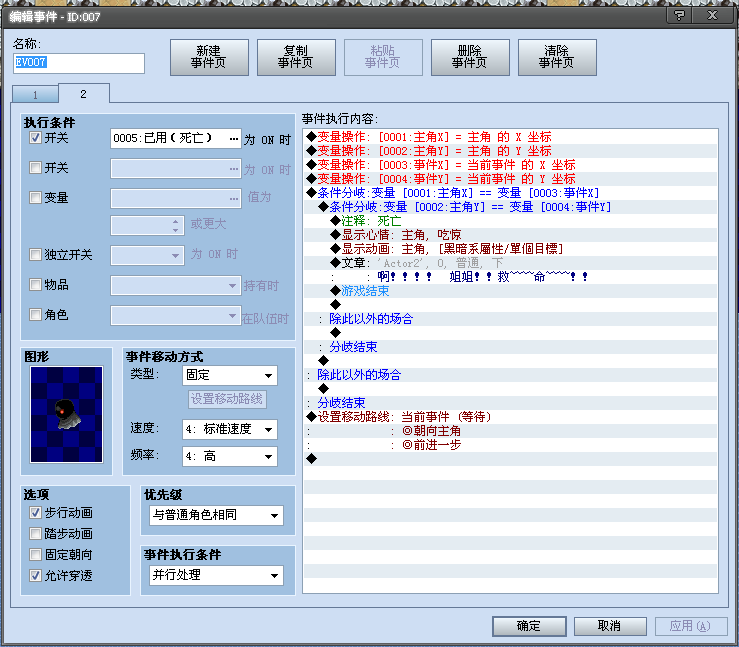Click the variable value stepper arrows
Screen dimensions: 739x647
pyautogui.click(x=175, y=225)
